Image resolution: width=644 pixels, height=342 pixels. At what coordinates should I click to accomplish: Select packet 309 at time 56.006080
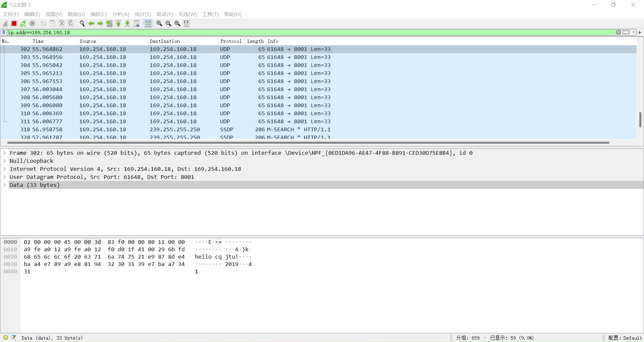point(318,106)
